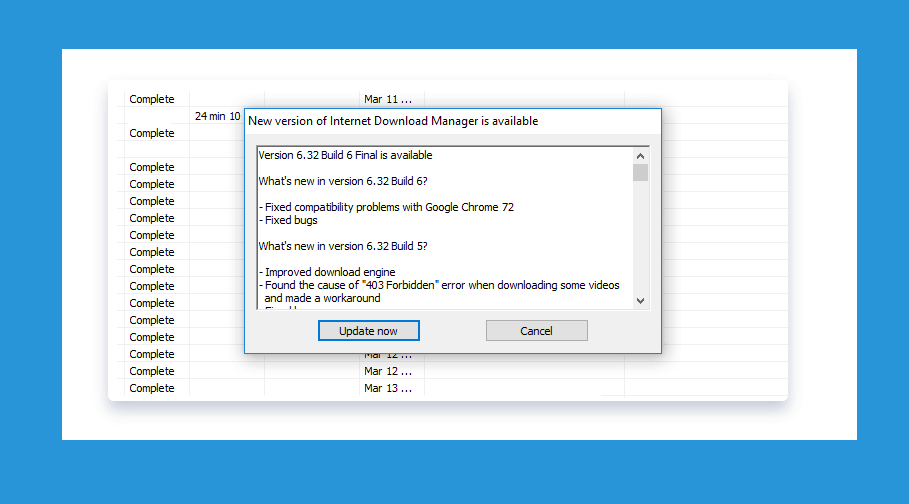Image resolution: width=909 pixels, height=504 pixels.
Task: Click the '24 min 10' time left cell
Action: 217,116
